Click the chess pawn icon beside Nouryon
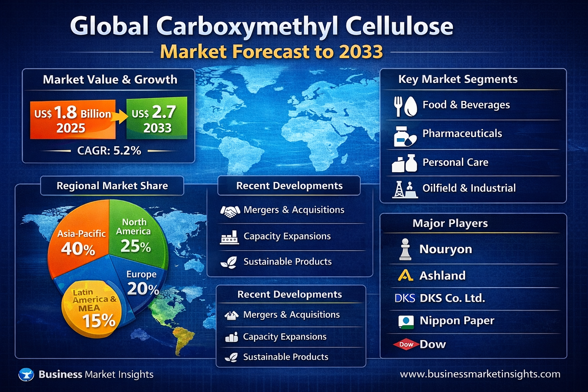The image size is (588, 392). [x=405, y=250]
